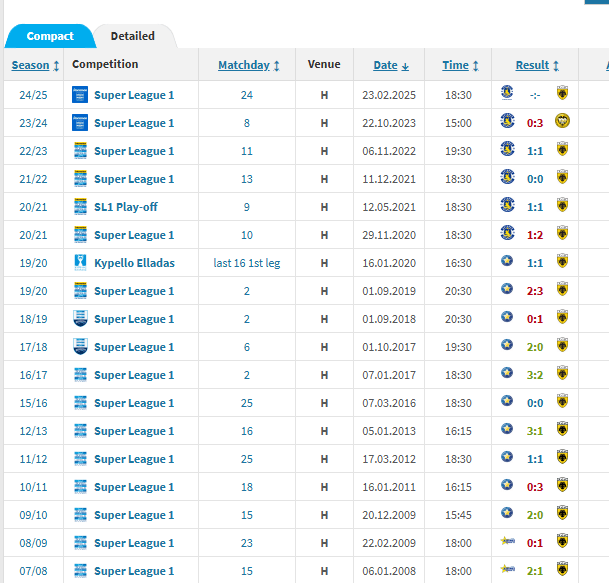This screenshot has width=609, height=583.
Task: Click home team crest in 08/09 row
Action: (x=507, y=543)
